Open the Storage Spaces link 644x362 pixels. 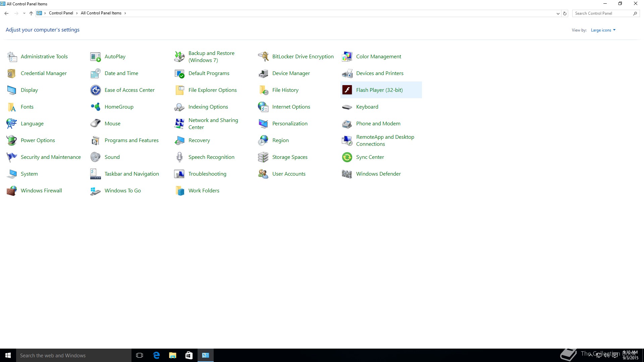[x=290, y=157]
